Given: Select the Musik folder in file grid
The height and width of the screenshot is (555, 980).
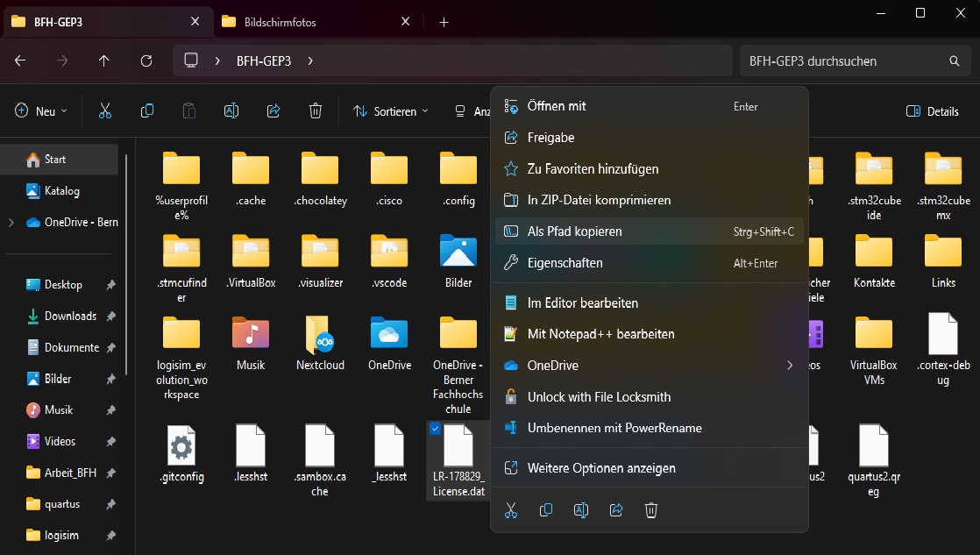Looking at the screenshot, I should [251, 343].
